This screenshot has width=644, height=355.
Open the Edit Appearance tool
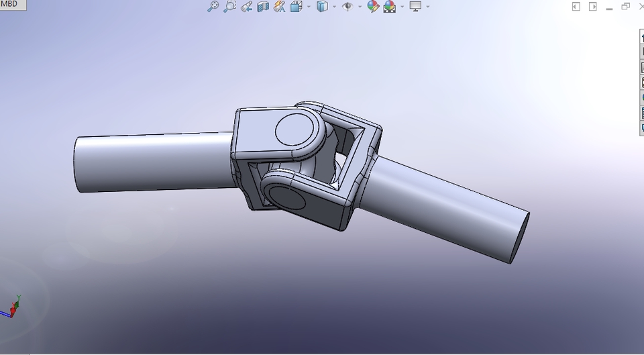pos(373,7)
